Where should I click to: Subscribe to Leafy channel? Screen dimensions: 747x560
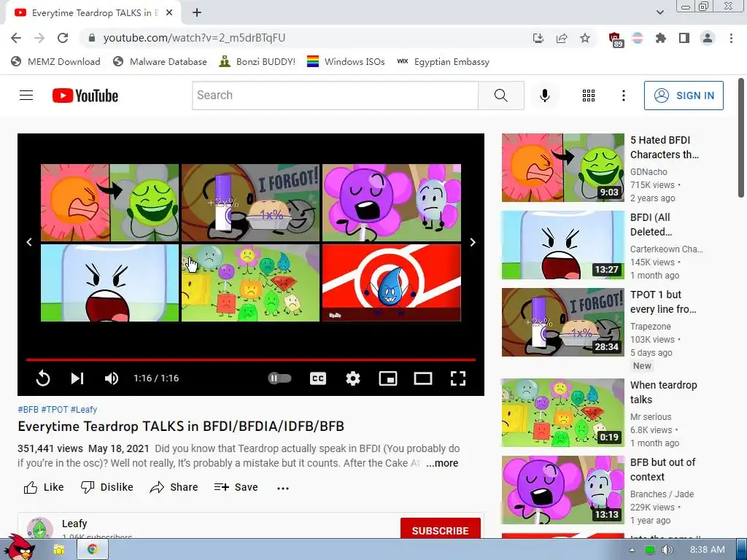click(x=440, y=530)
